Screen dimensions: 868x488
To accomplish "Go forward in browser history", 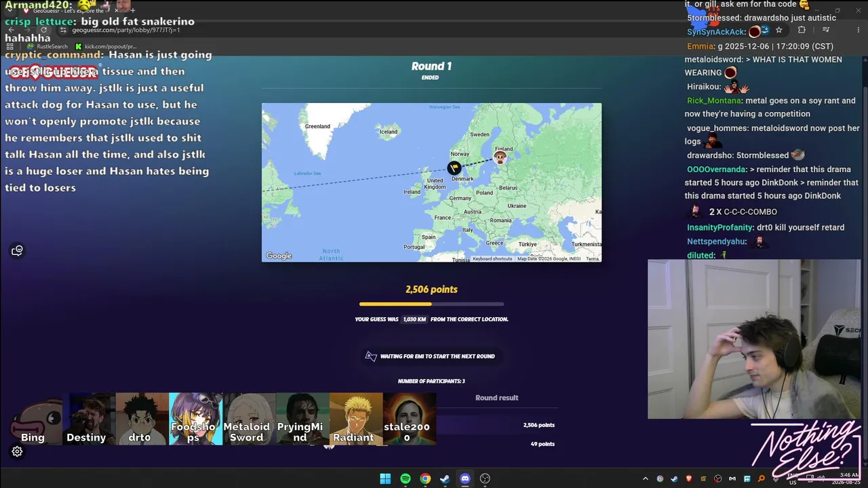I will coord(27,30).
